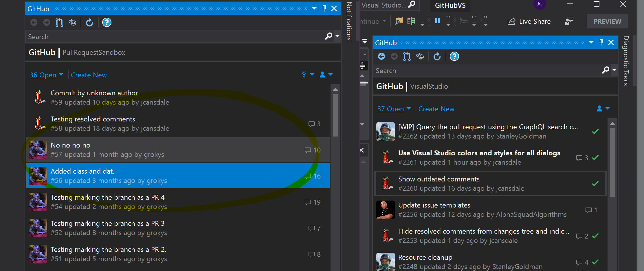Open 'Testing marking the branch as a PR 3'
Viewport: 644px width, 271px height.
coord(178,228)
